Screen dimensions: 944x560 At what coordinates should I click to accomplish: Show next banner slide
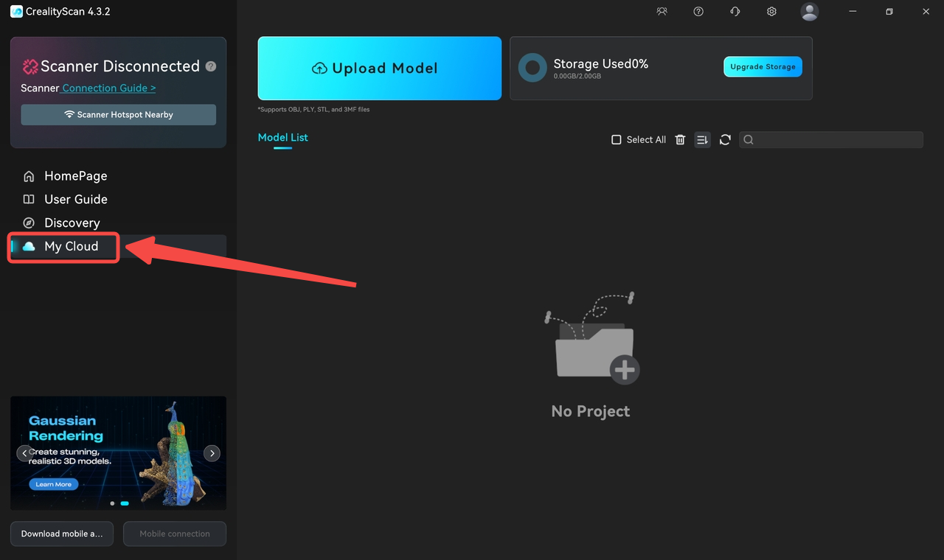(212, 453)
